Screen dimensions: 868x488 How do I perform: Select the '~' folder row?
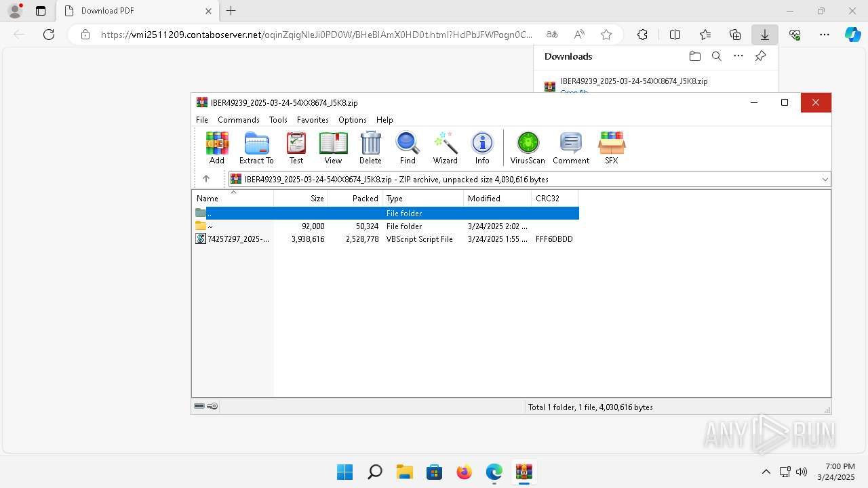(386, 226)
